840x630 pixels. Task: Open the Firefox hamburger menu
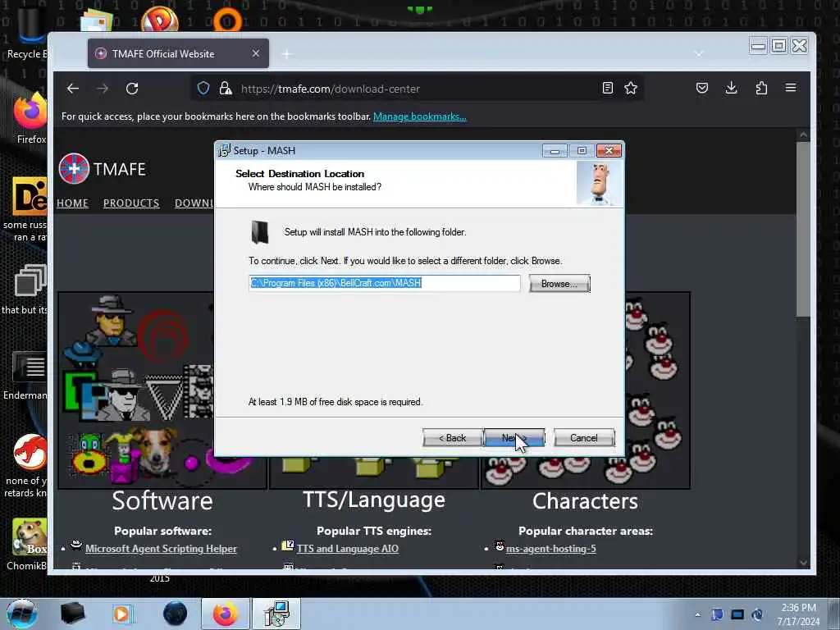[x=791, y=88]
